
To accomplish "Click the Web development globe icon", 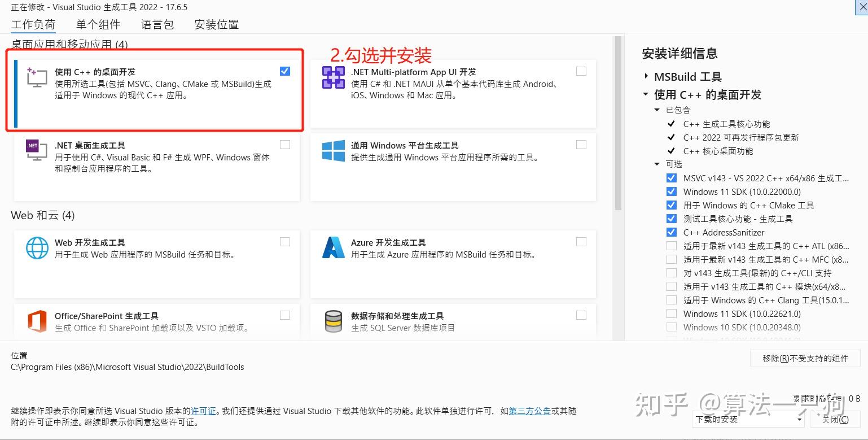I will click(37, 247).
